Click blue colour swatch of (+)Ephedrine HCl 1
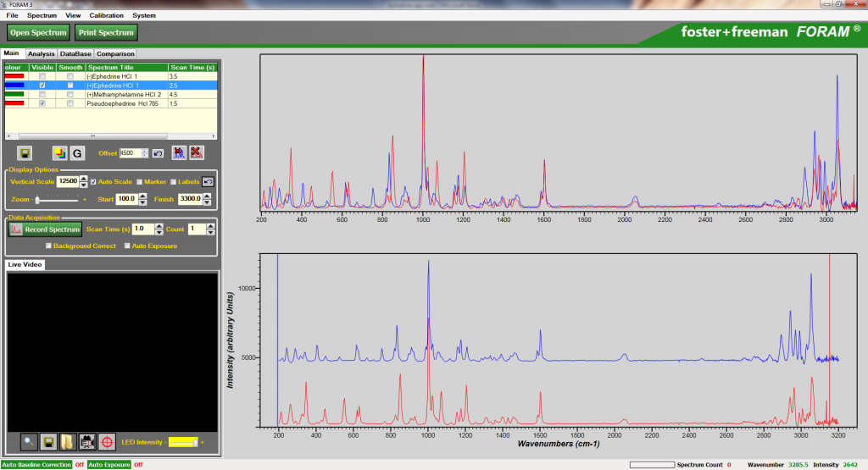868x470 pixels. (14, 86)
